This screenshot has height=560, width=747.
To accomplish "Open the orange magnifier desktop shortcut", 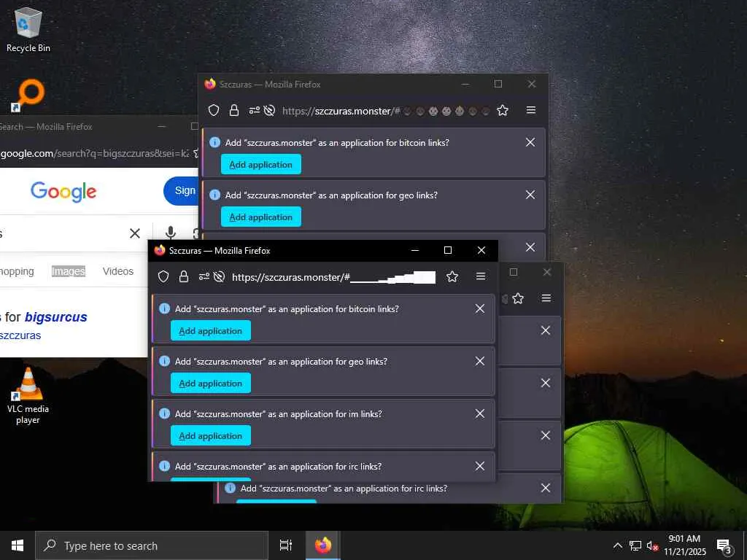I will [28, 95].
